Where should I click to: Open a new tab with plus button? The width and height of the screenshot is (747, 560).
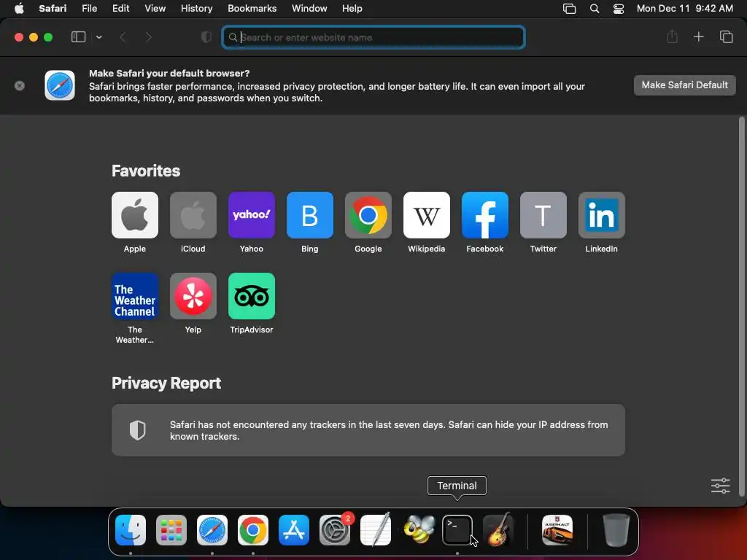(698, 36)
